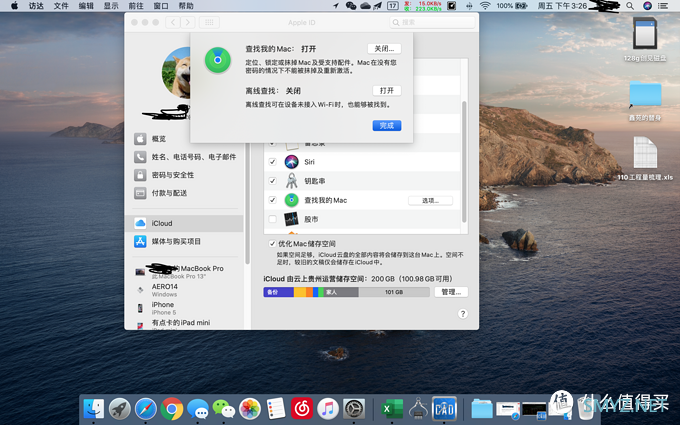Select the 110工程量梳理.xls desktop file
Screen dimensions: 680x425
point(645,158)
